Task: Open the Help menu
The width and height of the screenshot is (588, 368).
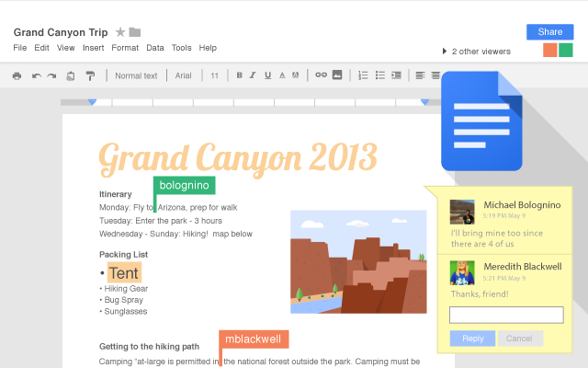Action: pyautogui.click(x=208, y=48)
